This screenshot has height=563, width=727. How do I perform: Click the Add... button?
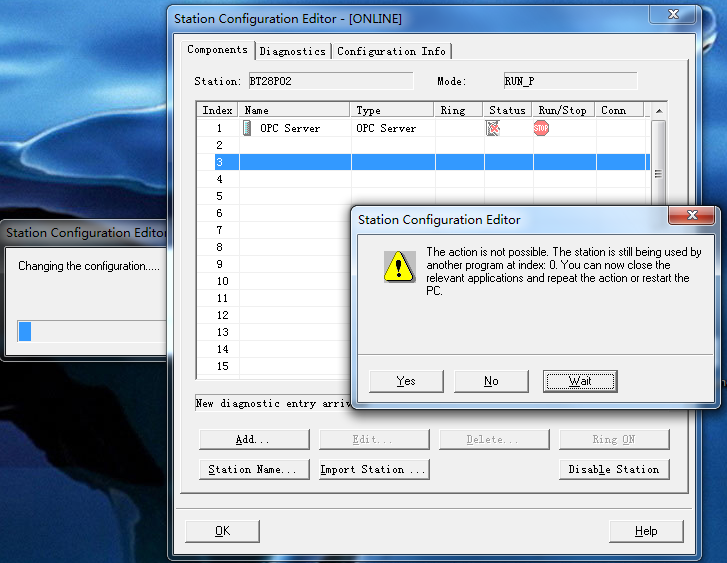point(253,440)
